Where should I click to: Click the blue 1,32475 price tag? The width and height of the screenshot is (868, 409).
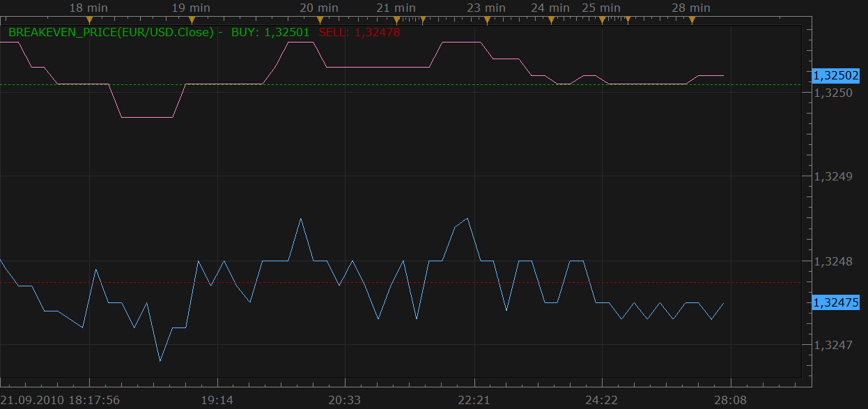click(835, 302)
